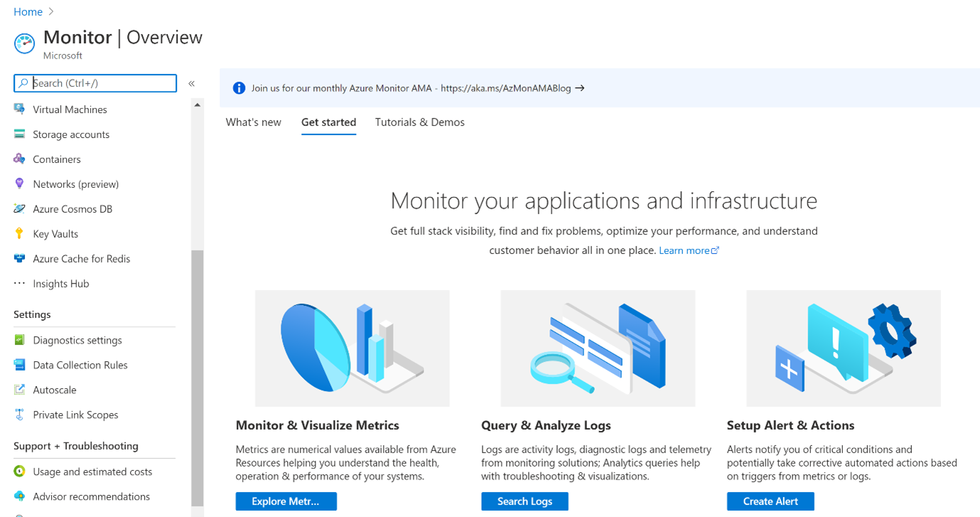
Task: Click the Azure Cache for Redis icon
Action: [19, 259]
